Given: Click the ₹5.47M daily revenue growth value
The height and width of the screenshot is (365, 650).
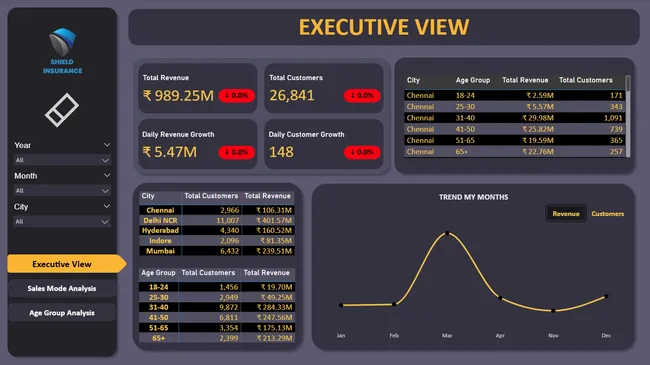Looking at the screenshot, I should pos(170,152).
